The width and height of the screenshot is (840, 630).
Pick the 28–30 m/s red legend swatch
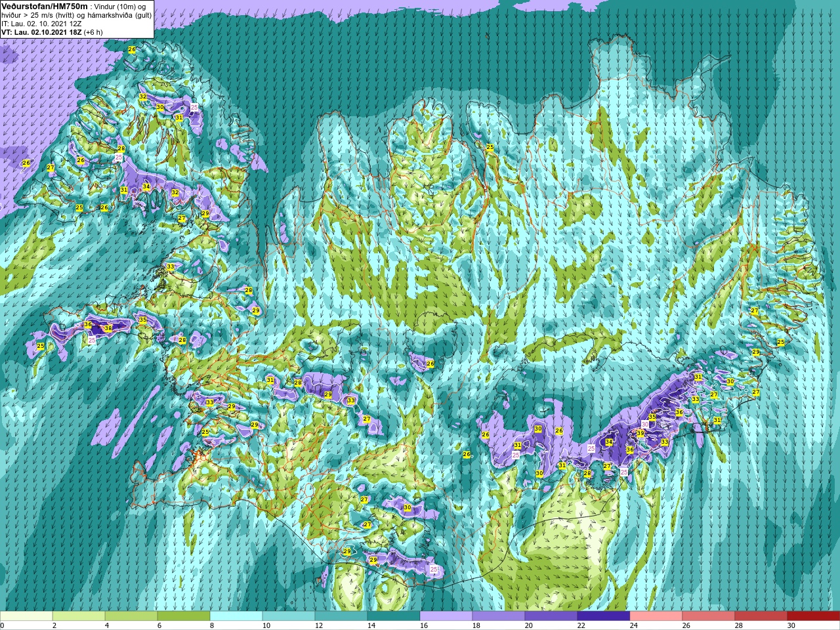[761, 616]
